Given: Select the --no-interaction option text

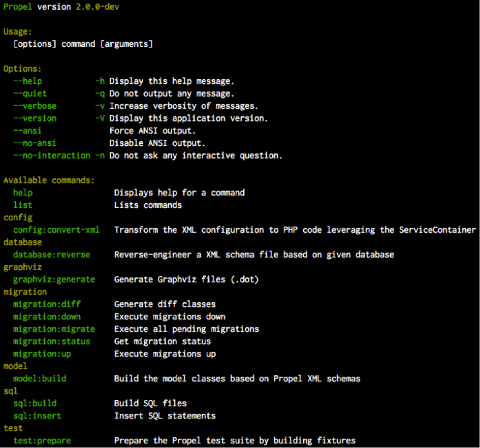Looking at the screenshot, I should point(52,155).
